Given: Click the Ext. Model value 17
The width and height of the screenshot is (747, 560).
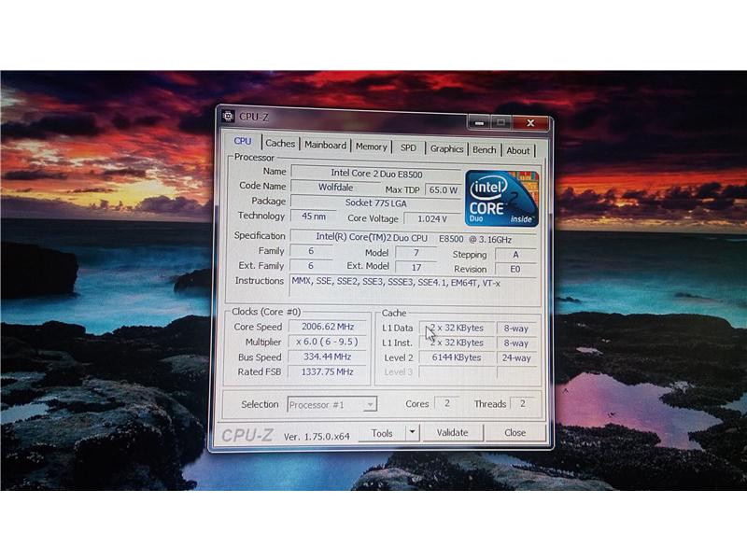Looking at the screenshot, I should (416, 268).
